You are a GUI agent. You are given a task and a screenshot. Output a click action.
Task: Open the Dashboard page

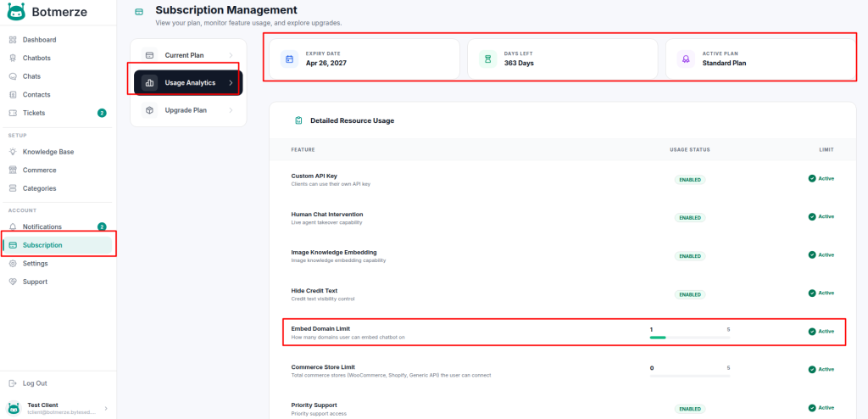tap(58, 40)
